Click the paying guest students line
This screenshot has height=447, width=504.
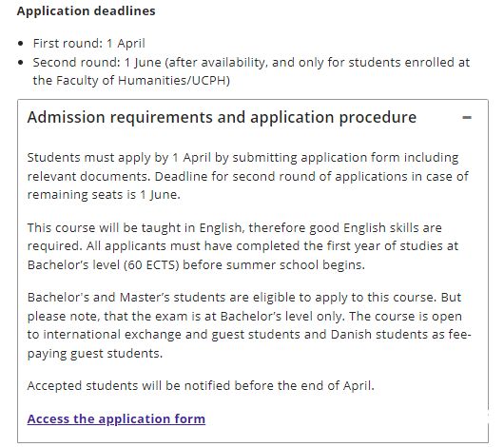pyautogui.click(x=95, y=354)
